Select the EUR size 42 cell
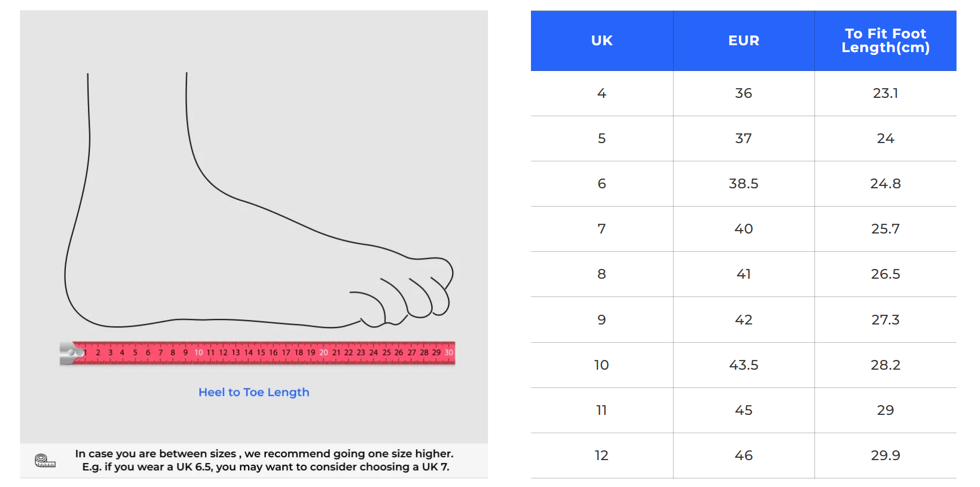Screen dimensions: 980x487 [x=743, y=320]
